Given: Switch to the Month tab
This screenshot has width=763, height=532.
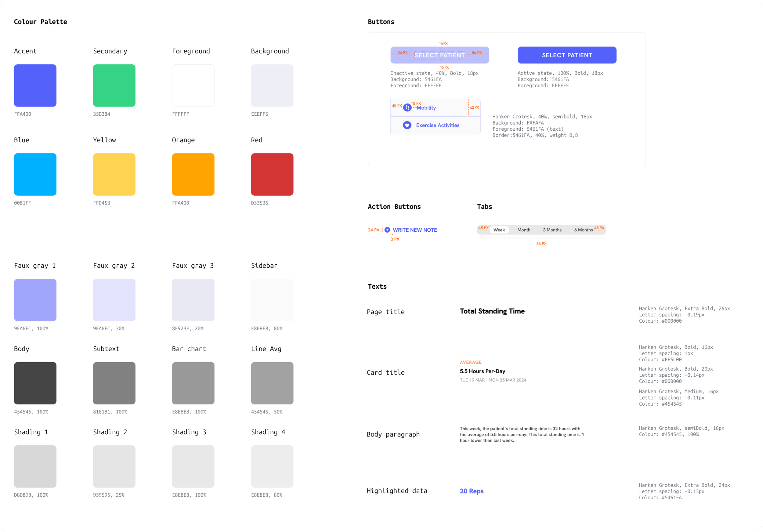Looking at the screenshot, I should pyautogui.click(x=524, y=230).
